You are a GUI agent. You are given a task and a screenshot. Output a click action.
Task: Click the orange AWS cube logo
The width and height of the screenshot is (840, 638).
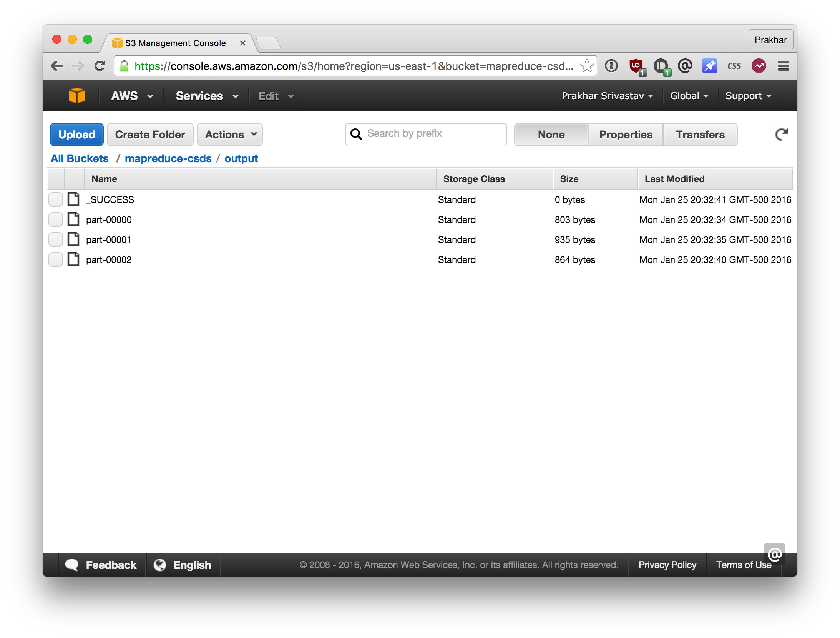[76, 95]
